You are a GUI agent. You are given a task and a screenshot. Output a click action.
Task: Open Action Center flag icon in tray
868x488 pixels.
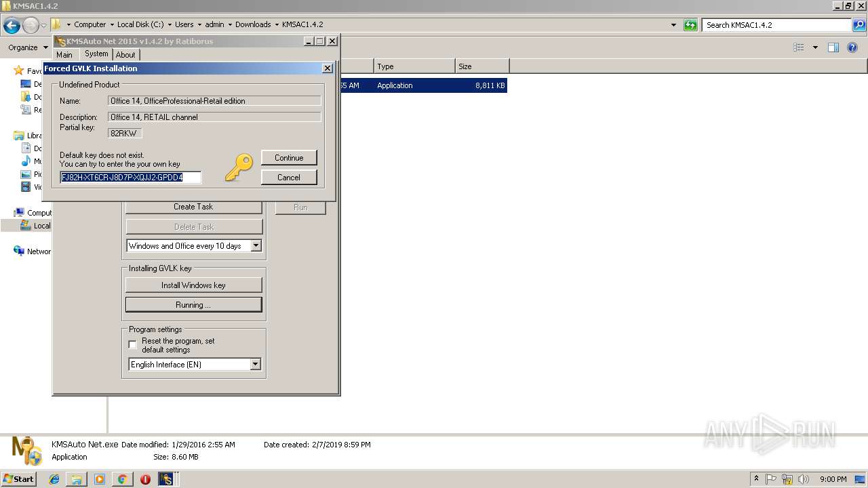(x=771, y=479)
